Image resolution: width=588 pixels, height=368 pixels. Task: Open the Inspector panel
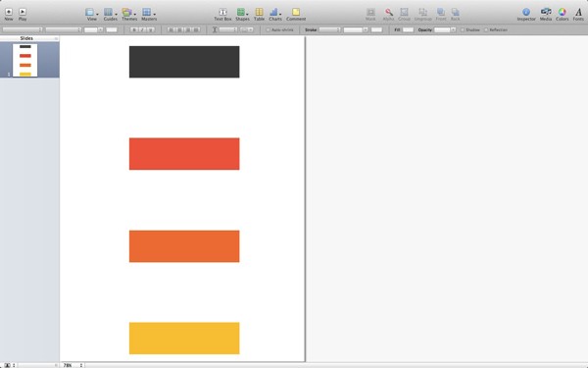[x=526, y=15]
